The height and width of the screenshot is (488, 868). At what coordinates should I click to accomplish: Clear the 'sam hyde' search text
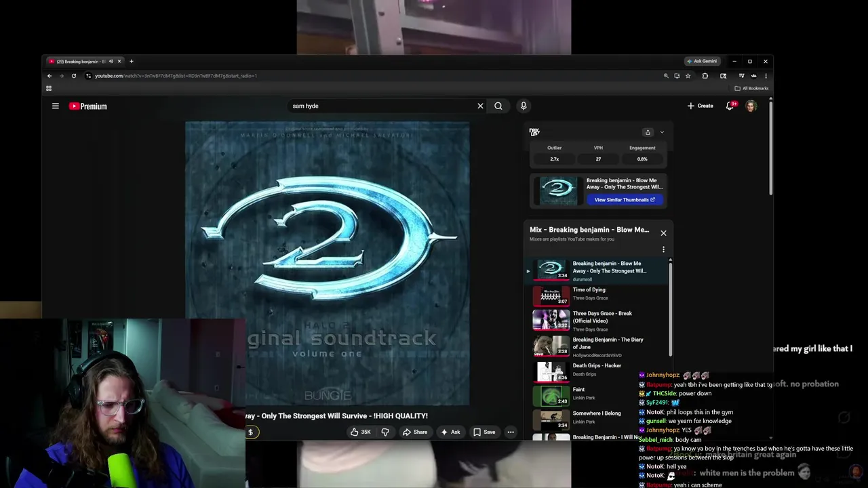(x=480, y=106)
